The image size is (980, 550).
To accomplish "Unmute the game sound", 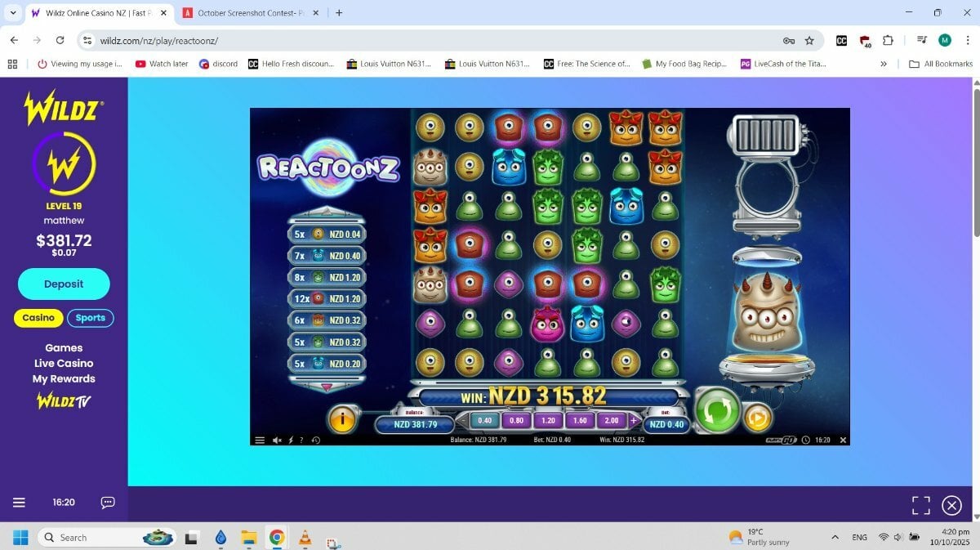I will coord(277,440).
